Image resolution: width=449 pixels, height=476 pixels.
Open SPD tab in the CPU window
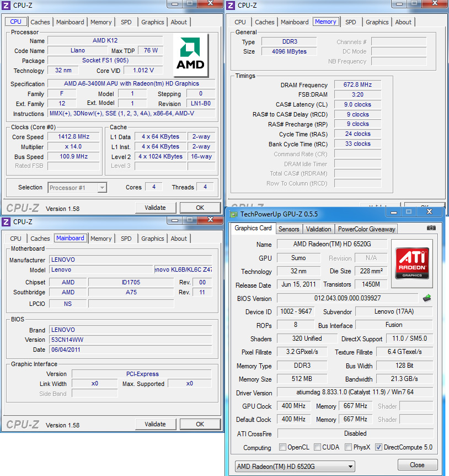[126, 22]
